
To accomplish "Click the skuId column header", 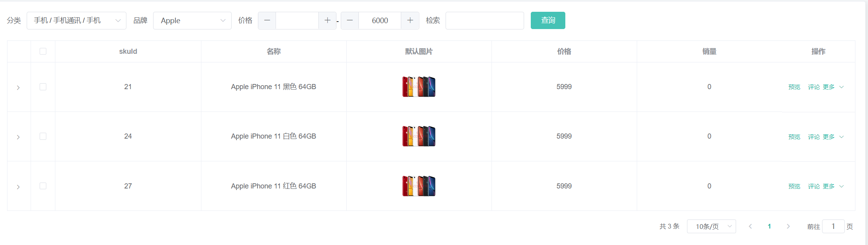I will 128,51.
